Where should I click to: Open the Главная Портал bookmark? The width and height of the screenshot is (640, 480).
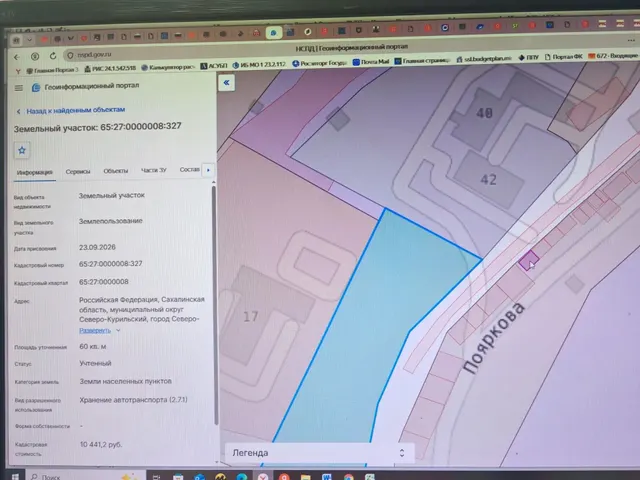click(52, 70)
